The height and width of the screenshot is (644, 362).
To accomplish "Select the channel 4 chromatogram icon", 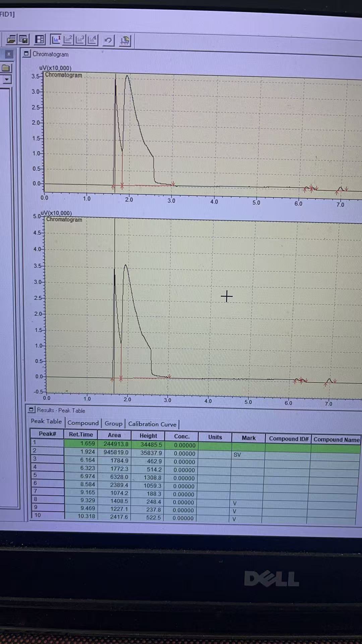I will (92, 40).
